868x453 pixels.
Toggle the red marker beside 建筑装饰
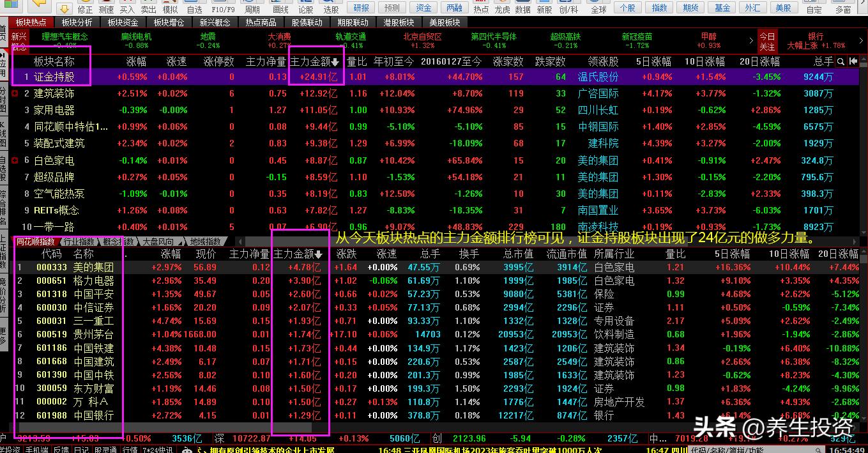[15, 94]
